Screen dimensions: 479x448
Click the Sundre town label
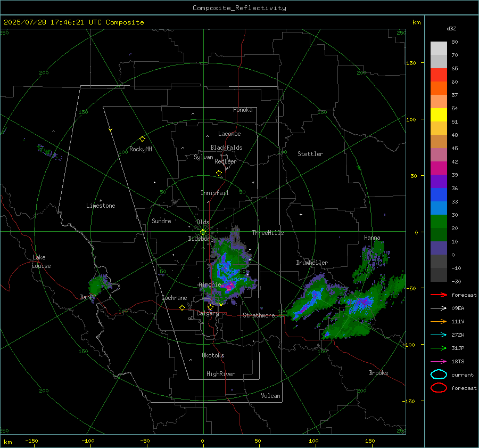tap(161, 221)
